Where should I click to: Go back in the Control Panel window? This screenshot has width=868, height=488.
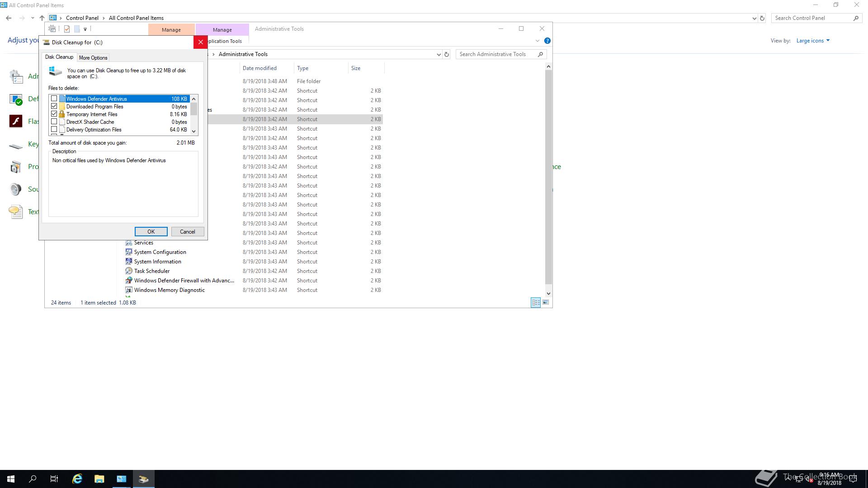(x=9, y=18)
